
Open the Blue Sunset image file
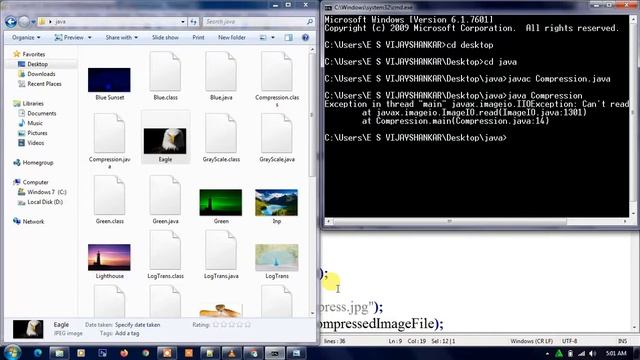pyautogui.click(x=109, y=80)
